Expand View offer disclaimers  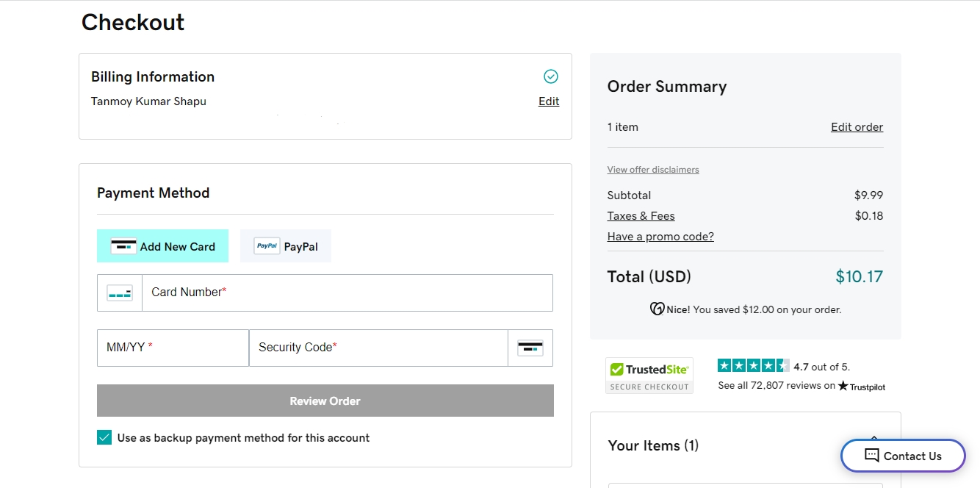tap(653, 170)
